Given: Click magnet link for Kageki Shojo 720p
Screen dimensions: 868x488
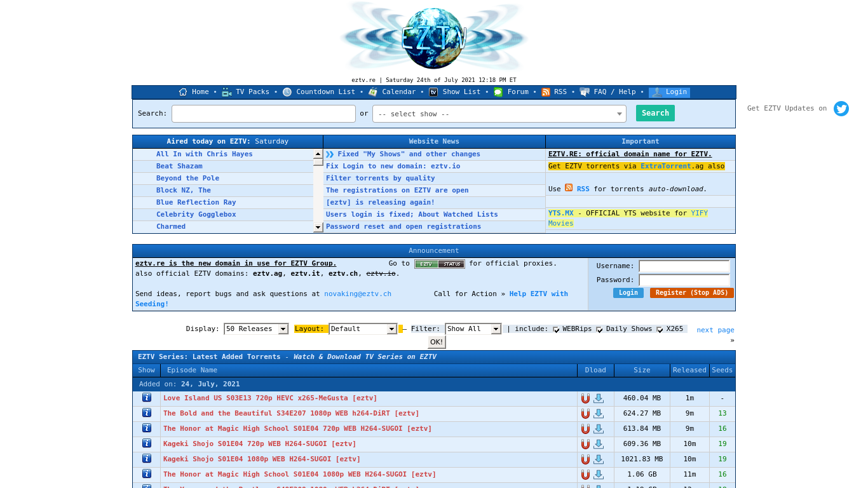Looking at the screenshot, I should tap(585, 444).
